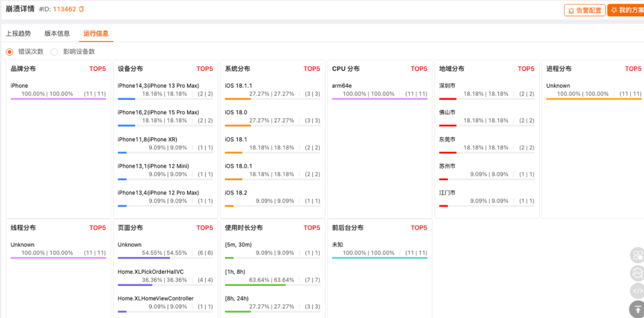Open the trend analysis search floating icon

pyautogui.click(x=637, y=273)
